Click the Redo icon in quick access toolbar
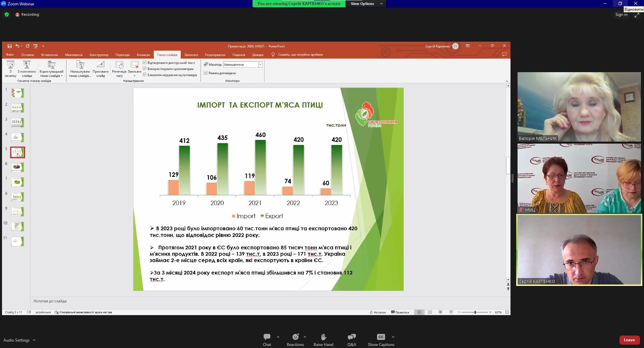This screenshot has height=348, width=644. tap(28, 46)
